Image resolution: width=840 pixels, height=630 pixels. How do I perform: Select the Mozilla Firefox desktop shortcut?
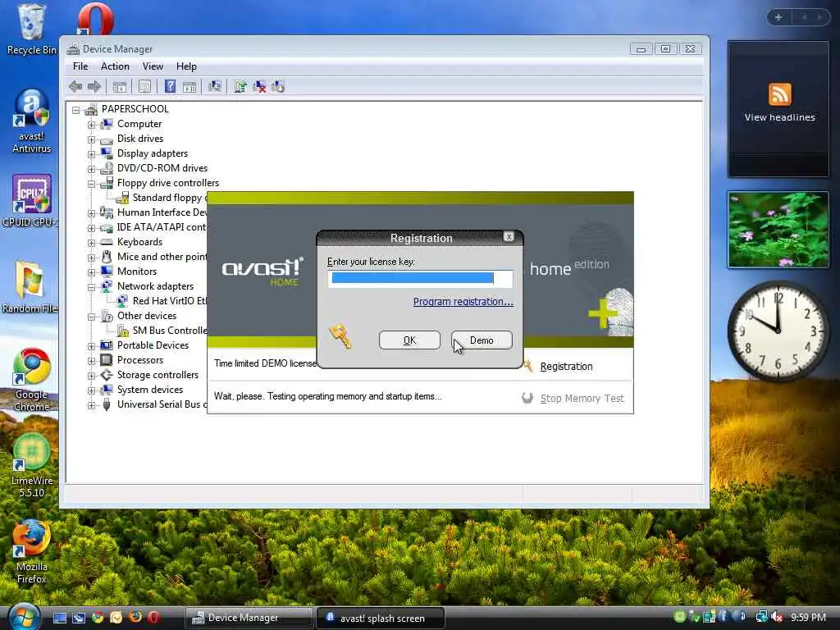(x=32, y=552)
